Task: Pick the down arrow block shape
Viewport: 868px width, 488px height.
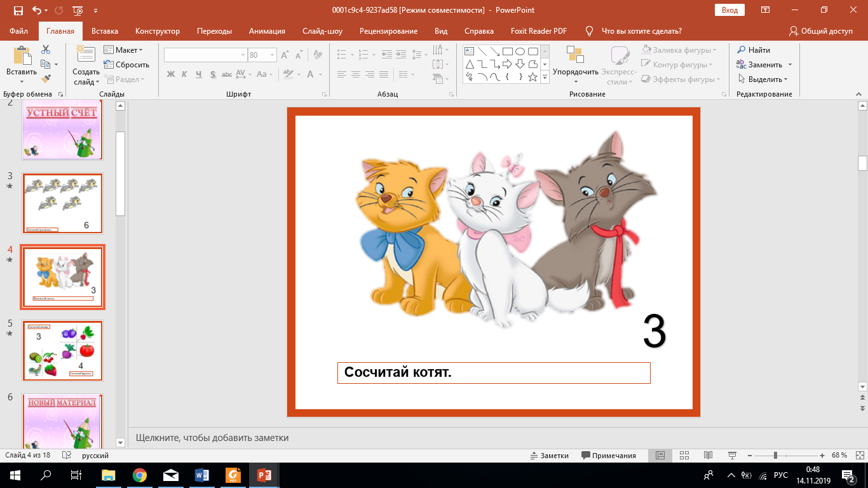Action: 520,64
